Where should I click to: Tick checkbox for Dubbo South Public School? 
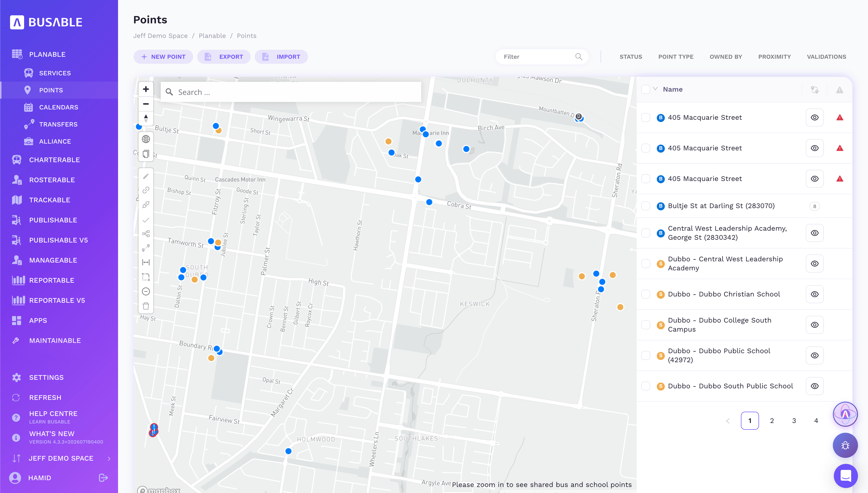point(646,386)
